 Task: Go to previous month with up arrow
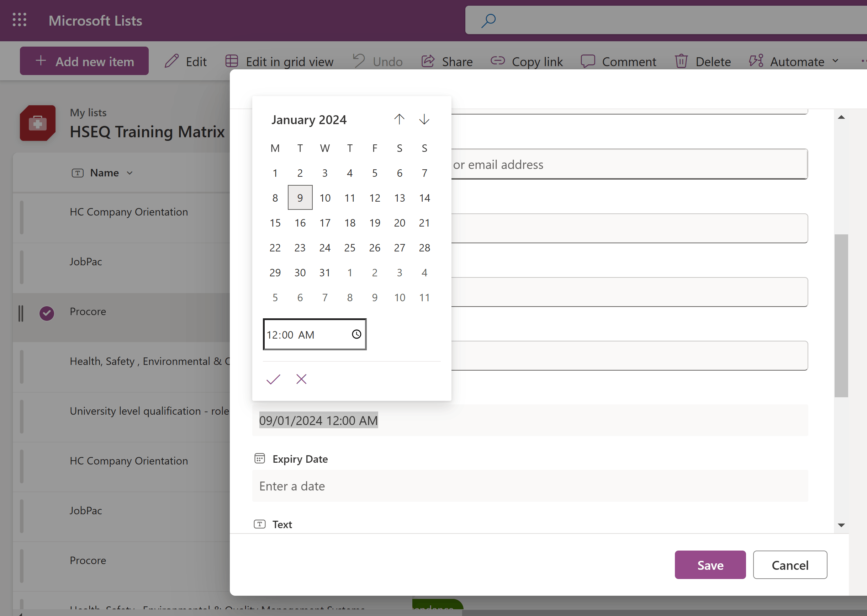pos(399,120)
